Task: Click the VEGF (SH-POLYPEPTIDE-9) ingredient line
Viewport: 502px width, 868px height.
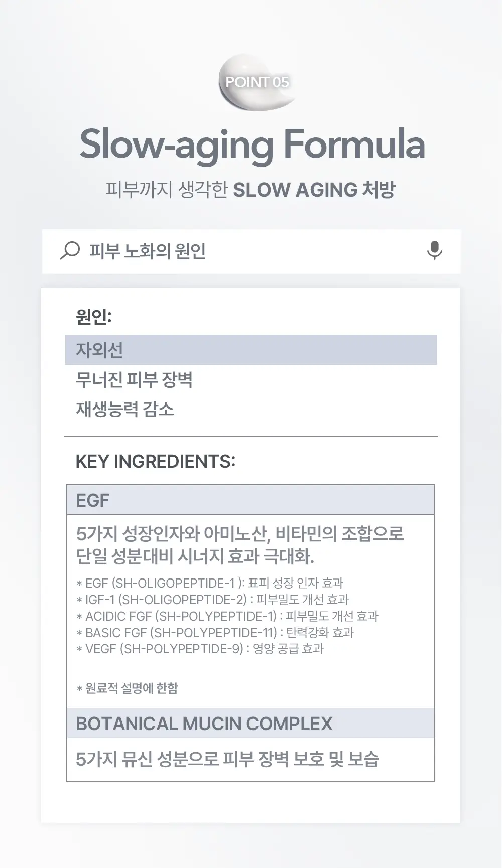Action: click(x=200, y=649)
